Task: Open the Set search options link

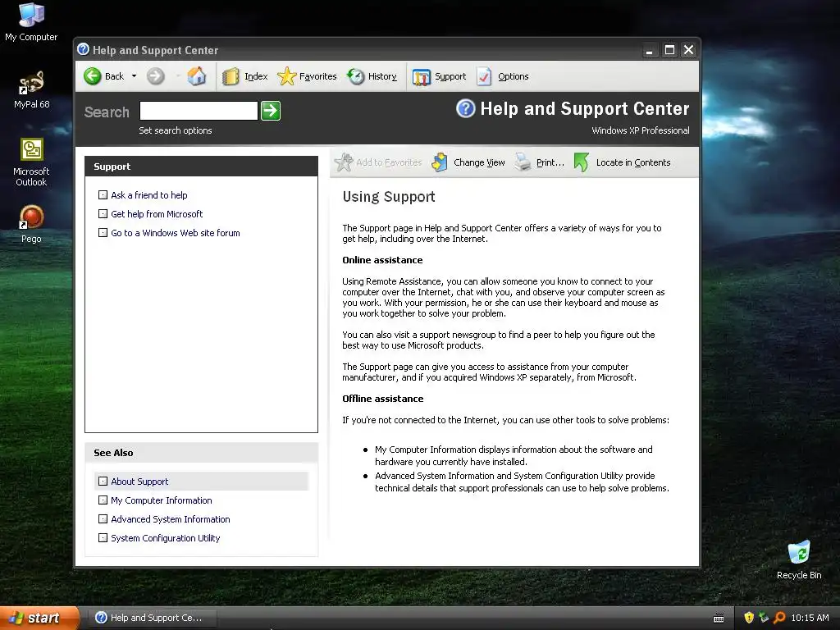Action: coord(176,130)
